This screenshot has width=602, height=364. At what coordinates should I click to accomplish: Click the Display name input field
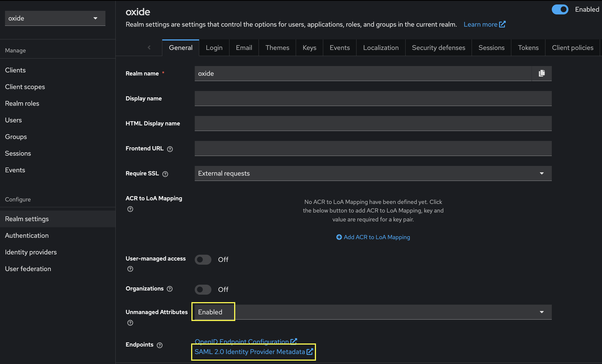pos(373,98)
